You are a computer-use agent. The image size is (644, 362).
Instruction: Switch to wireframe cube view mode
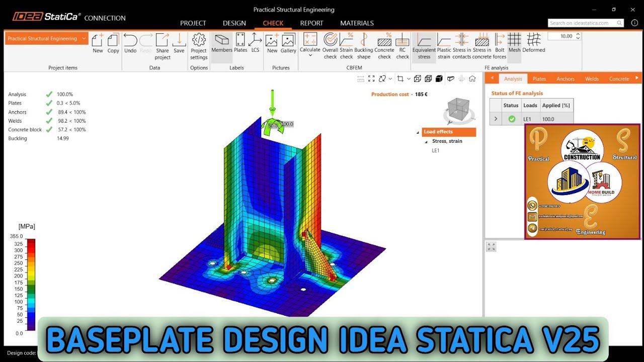click(418, 78)
